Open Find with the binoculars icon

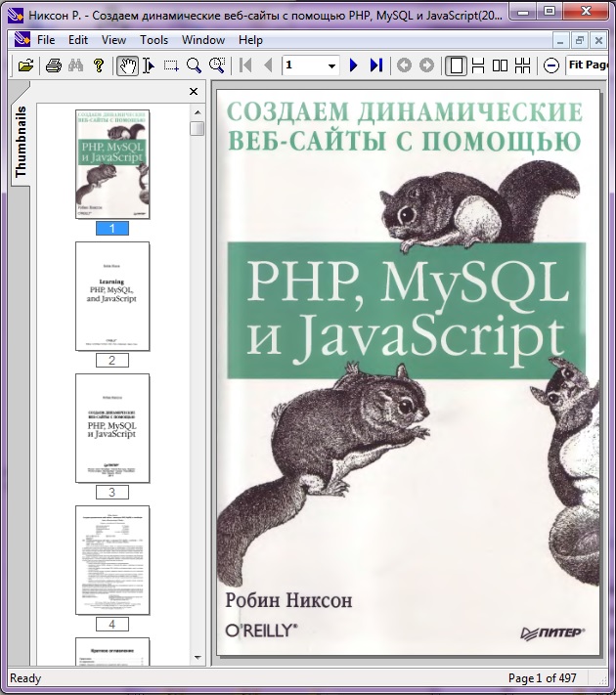76,65
